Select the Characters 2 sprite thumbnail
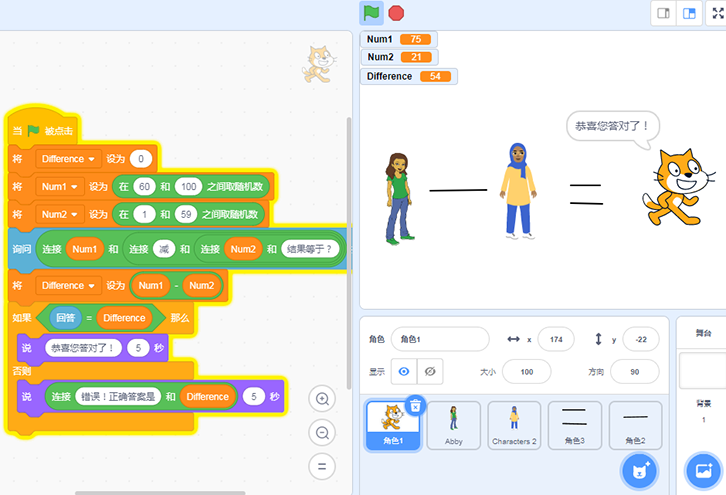 pos(514,425)
